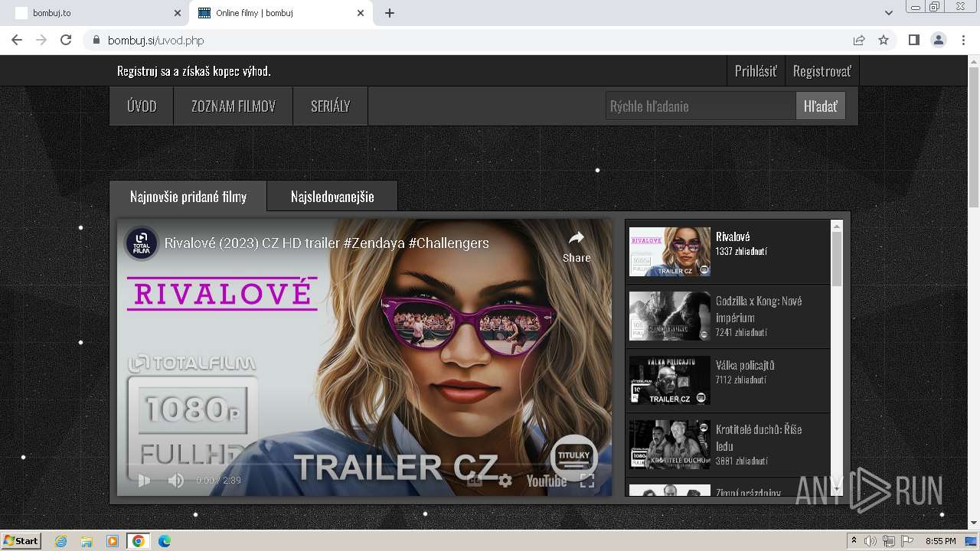
Task: Select Krotitelé duchů thumbnail
Action: pyautogui.click(x=670, y=445)
